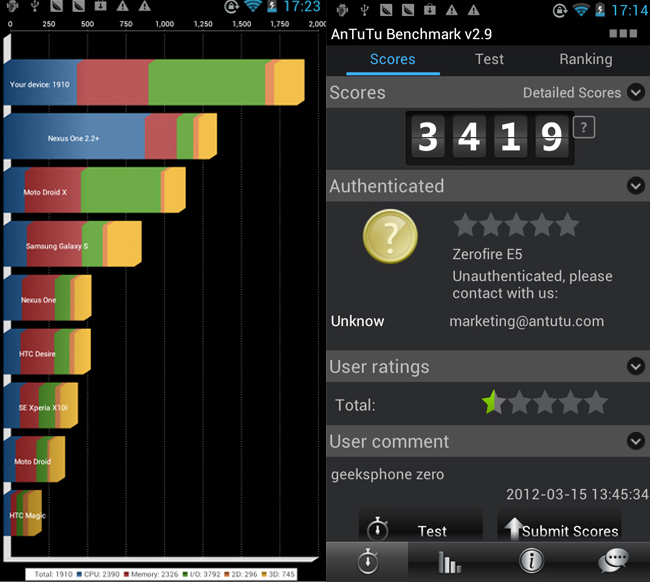
Task: Tap the 2012-03-15 13:45:34 timestamp
Action: coord(577,494)
